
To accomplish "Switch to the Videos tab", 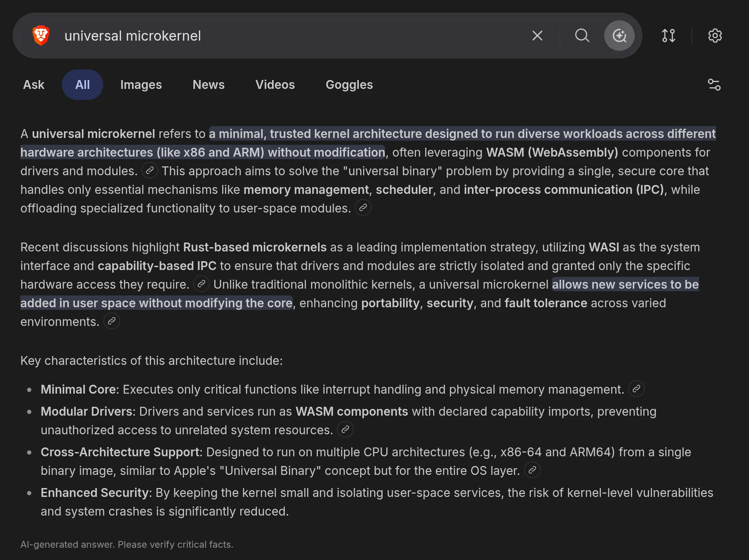I will click(x=275, y=85).
